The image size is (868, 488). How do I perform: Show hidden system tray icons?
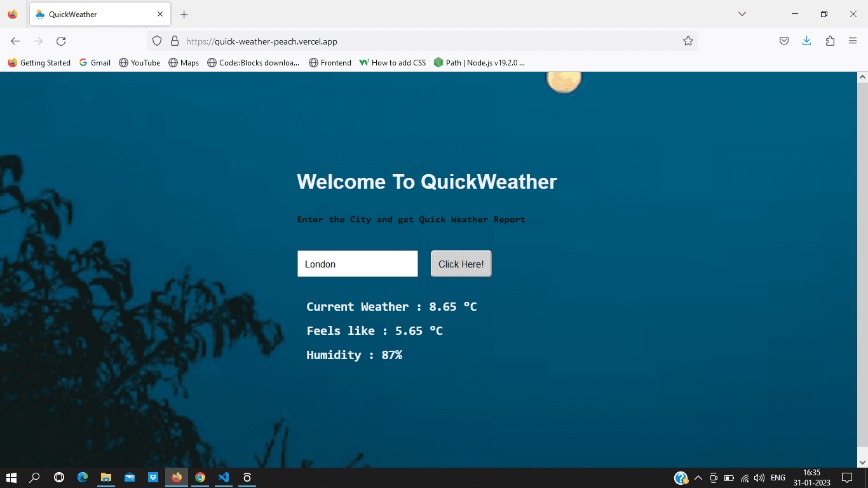pyautogui.click(x=698, y=478)
